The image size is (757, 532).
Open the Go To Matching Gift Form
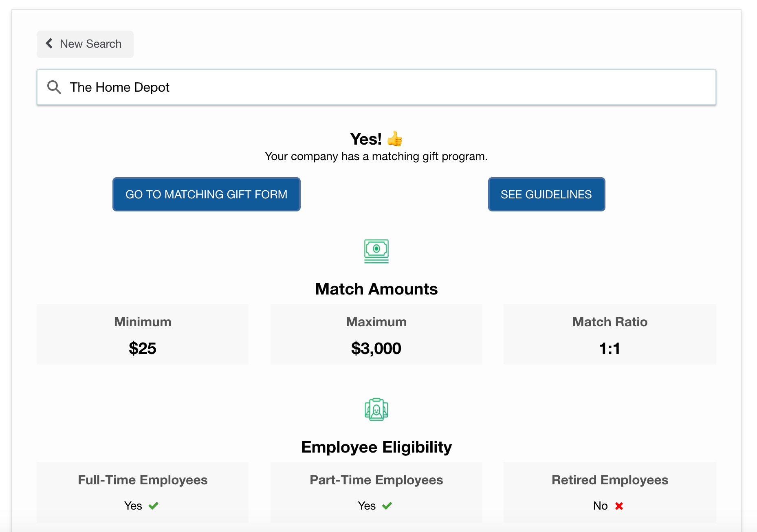(206, 194)
